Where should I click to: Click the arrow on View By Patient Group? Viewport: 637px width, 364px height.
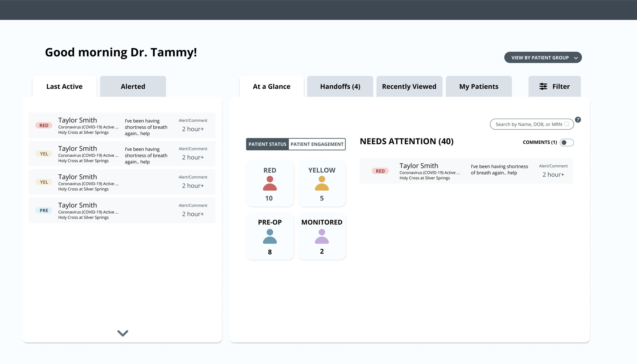576,58
